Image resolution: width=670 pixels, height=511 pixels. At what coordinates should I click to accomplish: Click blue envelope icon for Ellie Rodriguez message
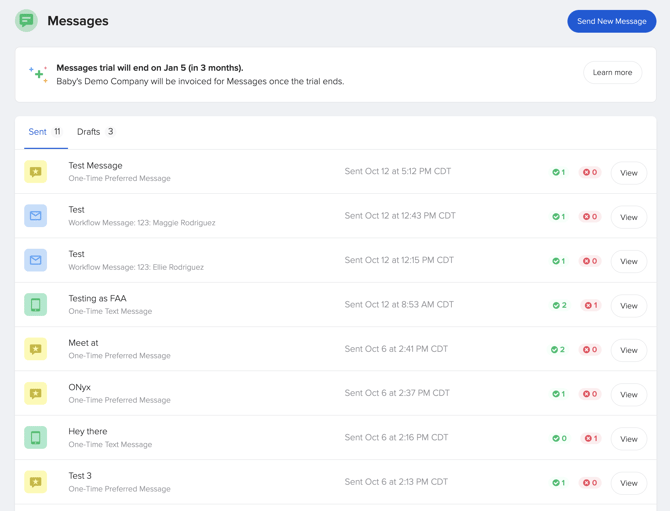coord(36,260)
